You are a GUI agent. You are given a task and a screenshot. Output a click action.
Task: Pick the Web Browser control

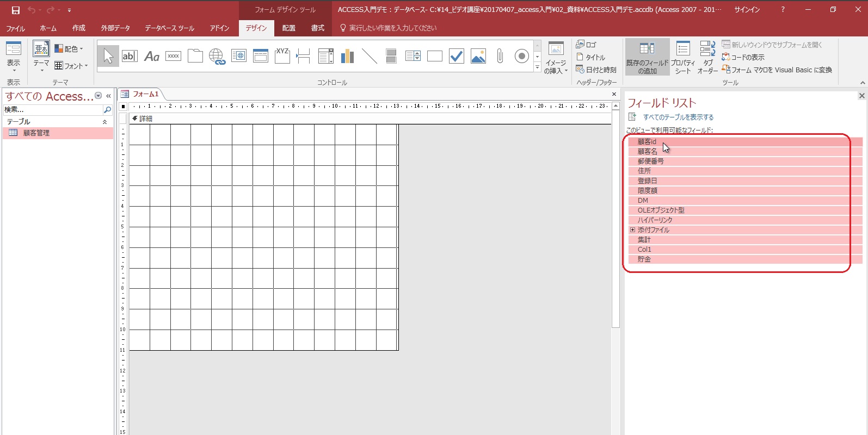pyautogui.click(x=238, y=56)
